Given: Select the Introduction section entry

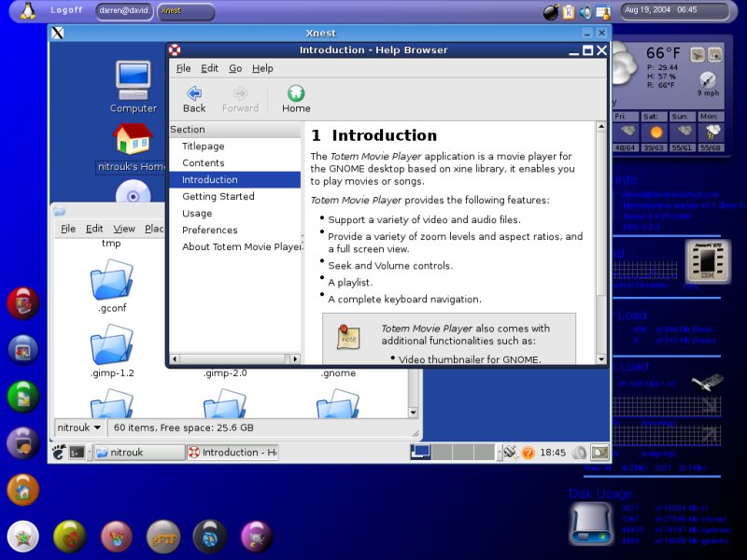Looking at the screenshot, I should click(235, 179).
